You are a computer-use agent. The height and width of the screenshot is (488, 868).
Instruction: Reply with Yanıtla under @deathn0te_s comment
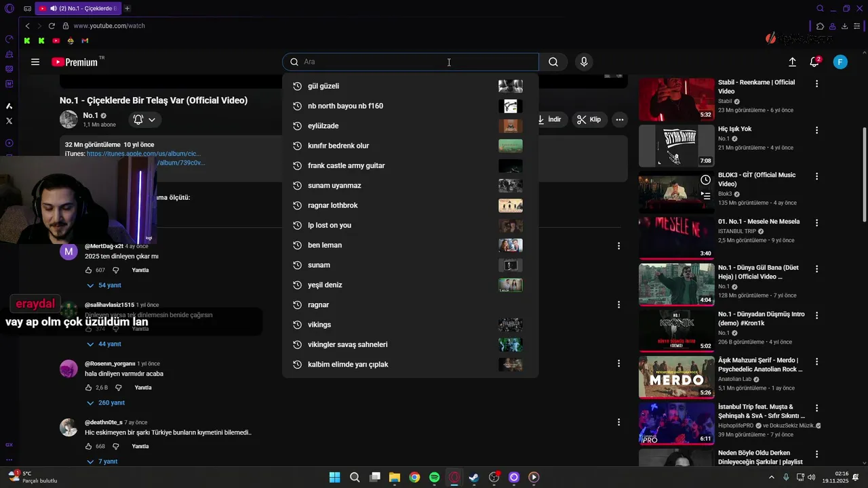coord(140,447)
